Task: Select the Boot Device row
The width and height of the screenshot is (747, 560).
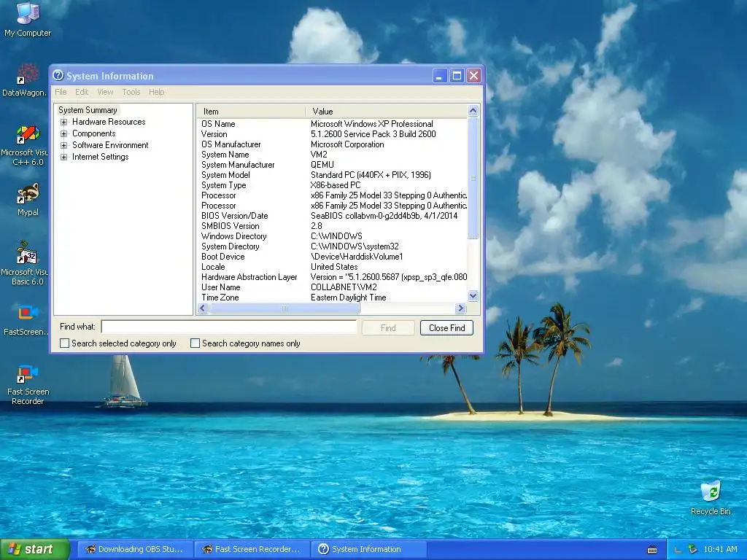Action: (332, 257)
